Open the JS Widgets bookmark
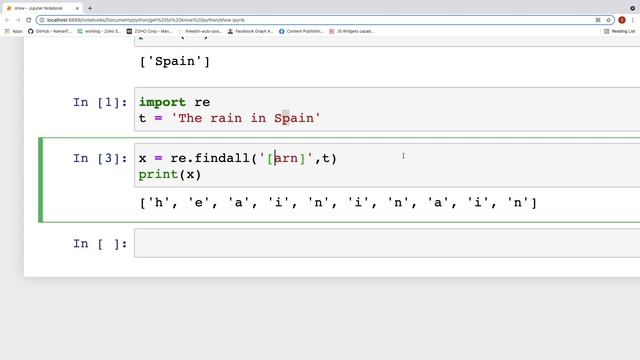Screen dimensions: 640x360 click(351, 31)
